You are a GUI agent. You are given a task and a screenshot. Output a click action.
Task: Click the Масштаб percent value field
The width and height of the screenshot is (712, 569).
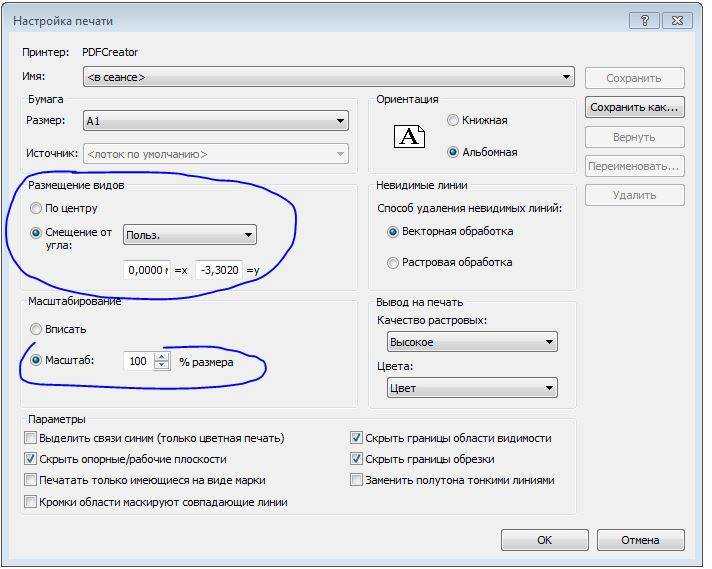click(x=139, y=361)
